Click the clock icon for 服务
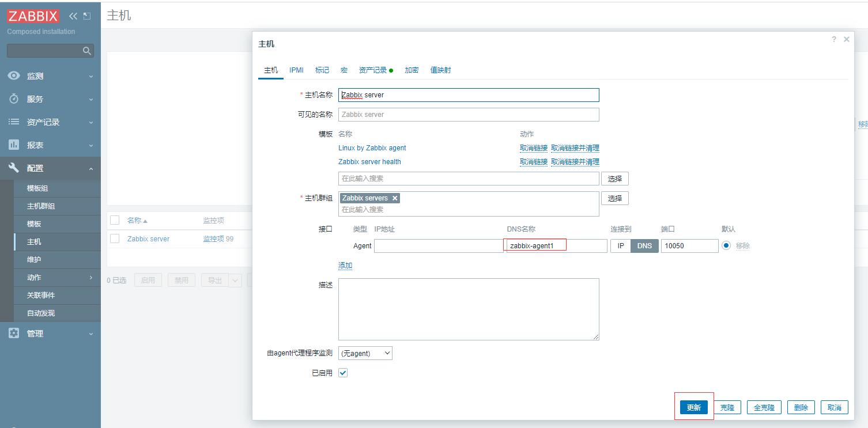Screen dimensions: 868x428 click(x=14, y=99)
